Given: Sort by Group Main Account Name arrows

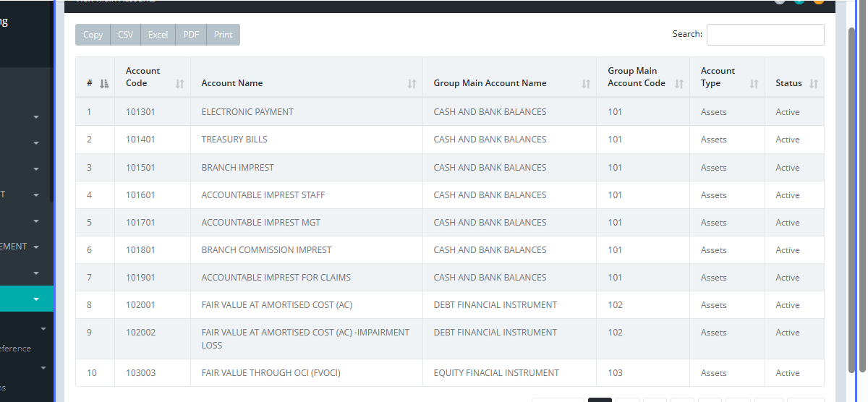Looking at the screenshot, I should (x=586, y=84).
